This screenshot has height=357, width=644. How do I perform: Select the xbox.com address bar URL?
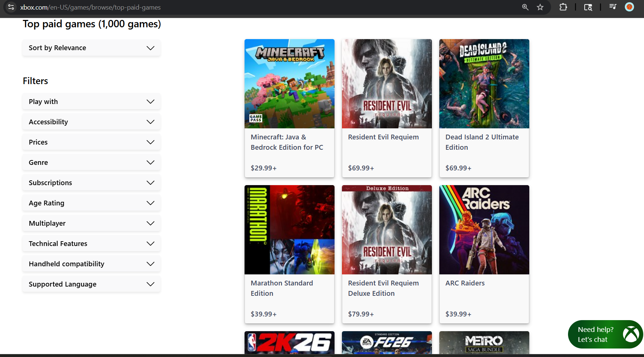pyautogui.click(x=90, y=7)
